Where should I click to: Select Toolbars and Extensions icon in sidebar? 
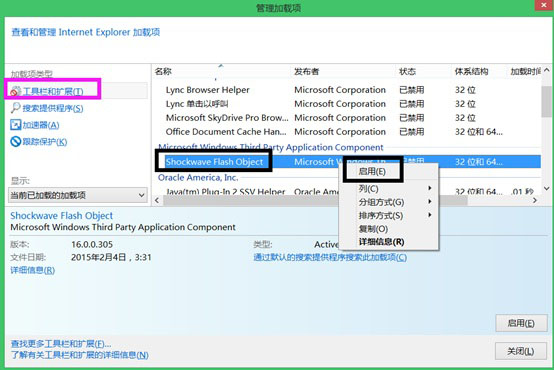pyautogui.click(x=15, y=91)
